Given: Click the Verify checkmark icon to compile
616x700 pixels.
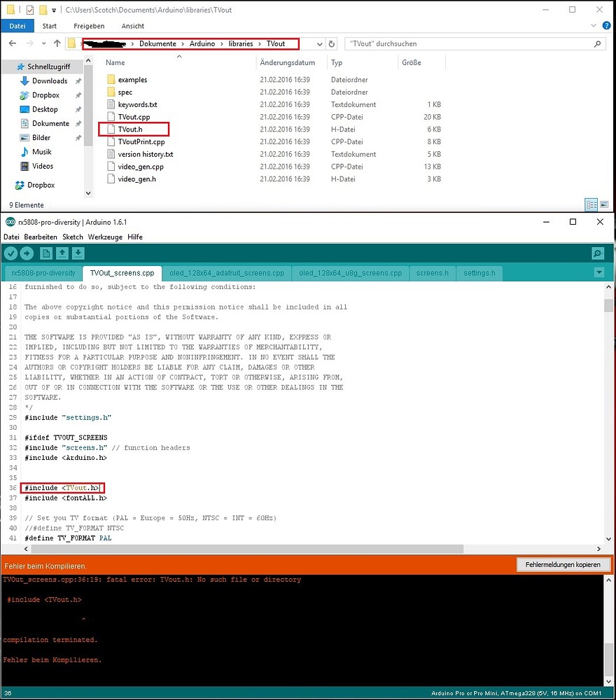Looking at the screenshot, I should tap(10, 253).
